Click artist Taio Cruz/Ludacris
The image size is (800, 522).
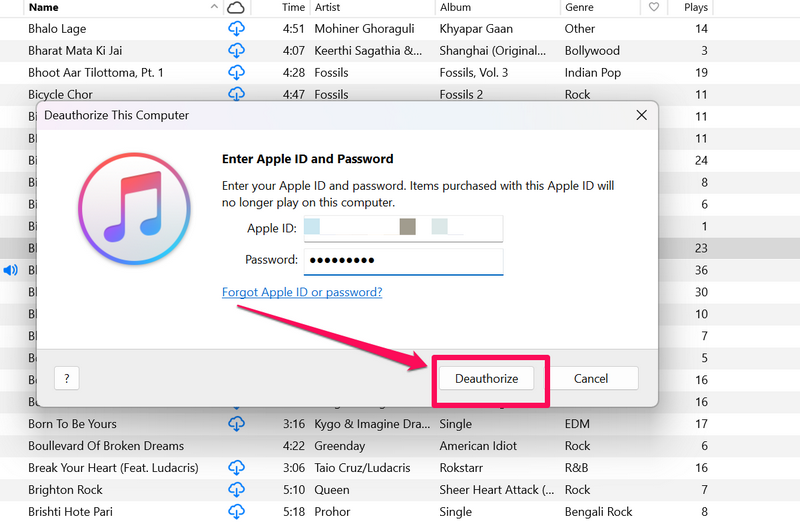point(362,467)
